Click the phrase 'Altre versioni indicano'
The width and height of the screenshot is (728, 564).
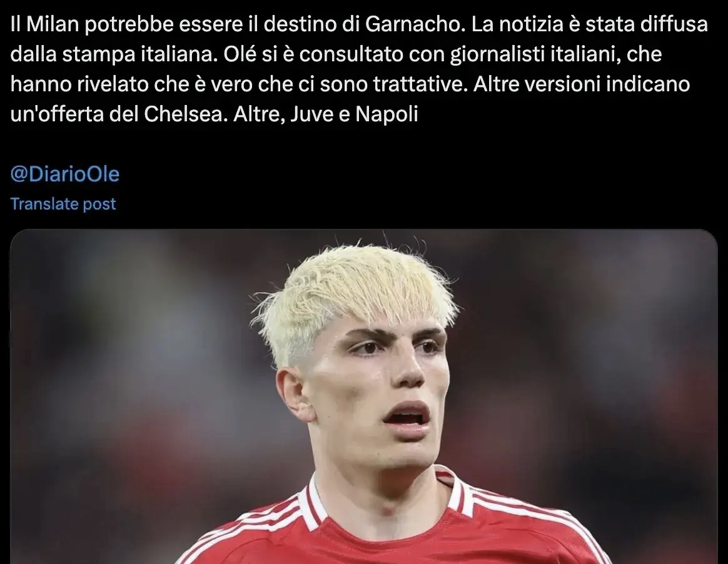(x=582, y=84)
